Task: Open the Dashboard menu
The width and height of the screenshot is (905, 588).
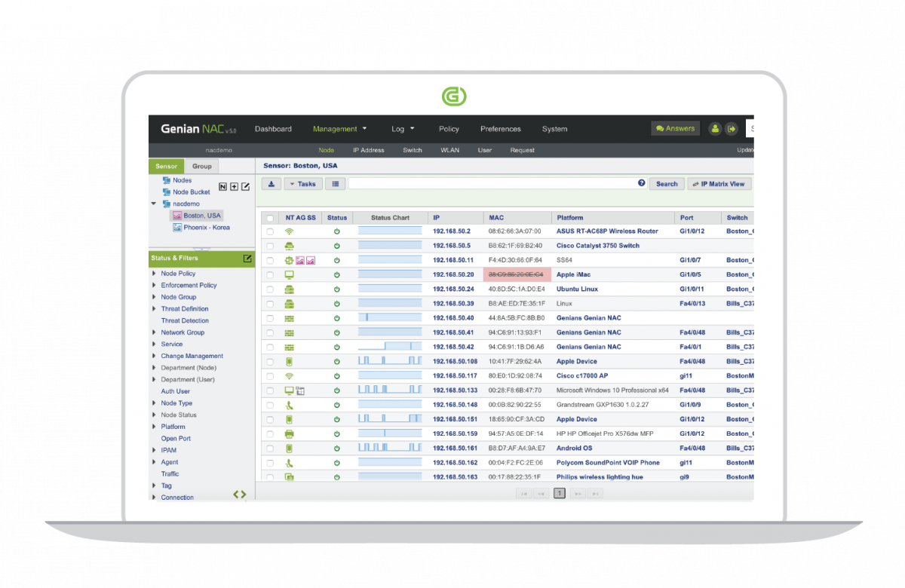Action: coord(273,129)
